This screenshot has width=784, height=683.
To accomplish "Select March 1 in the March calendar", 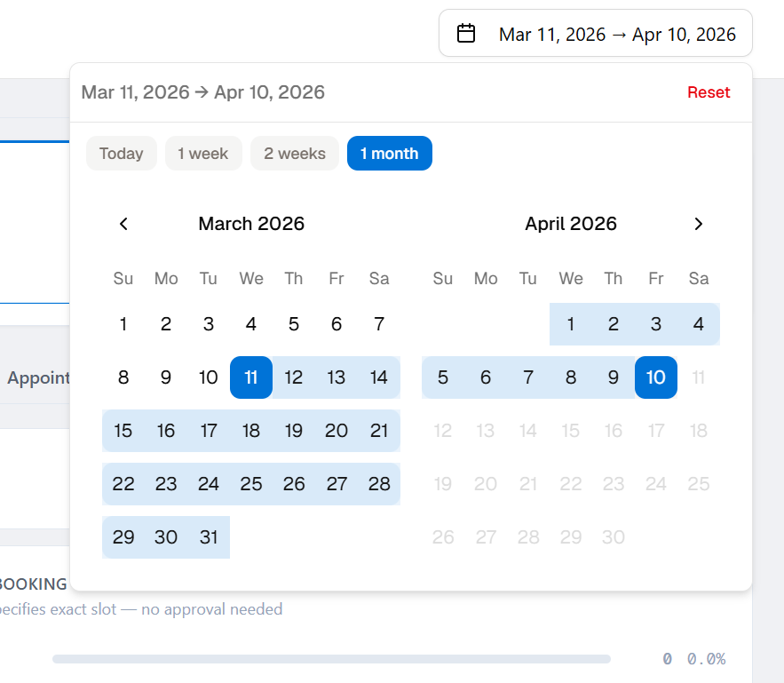I will click(123, 324).
